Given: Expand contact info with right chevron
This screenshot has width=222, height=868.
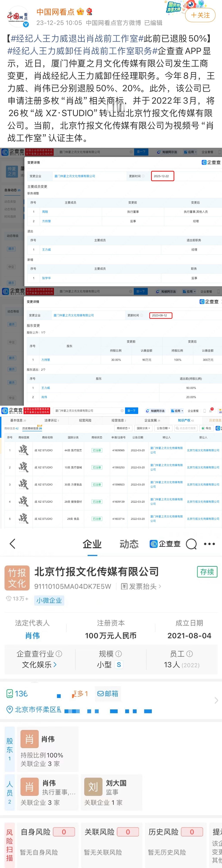Looking at the screenshot, I should coord(216,701).
